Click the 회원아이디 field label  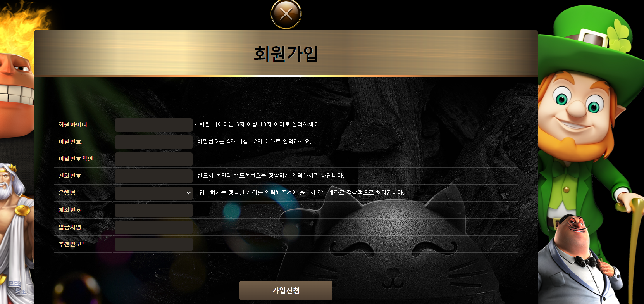(x=73, y=124)
